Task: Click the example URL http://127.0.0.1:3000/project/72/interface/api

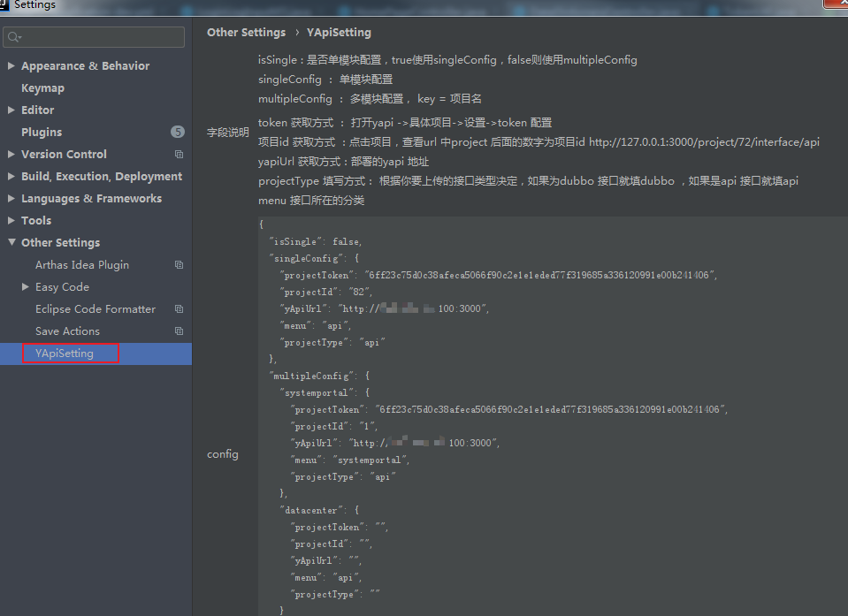Action: pyautogui.click(x=704, y=142)
